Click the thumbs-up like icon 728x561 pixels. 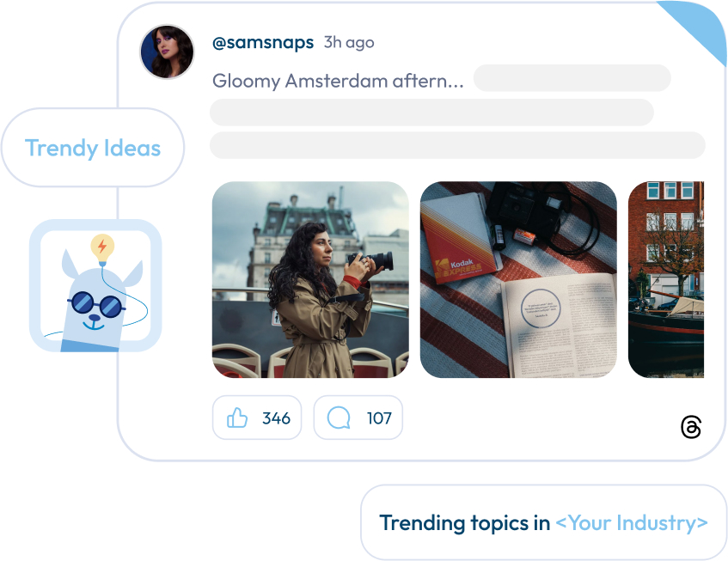(237, 418)
